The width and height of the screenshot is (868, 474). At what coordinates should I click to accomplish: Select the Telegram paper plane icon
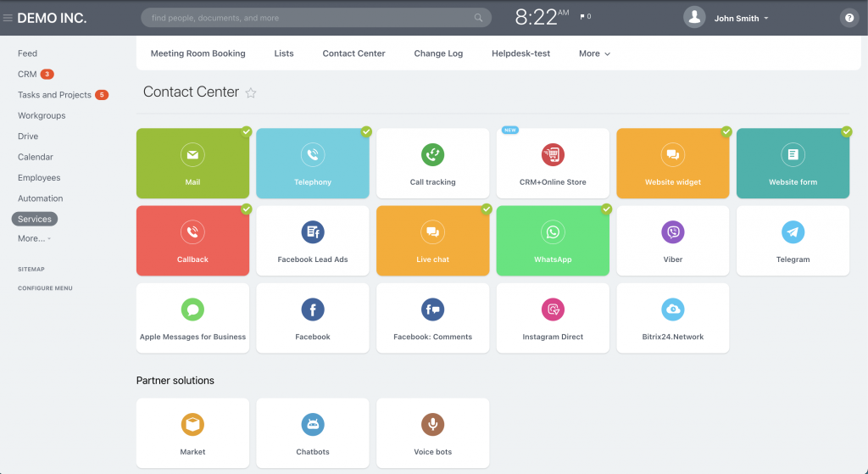point(793,232)
